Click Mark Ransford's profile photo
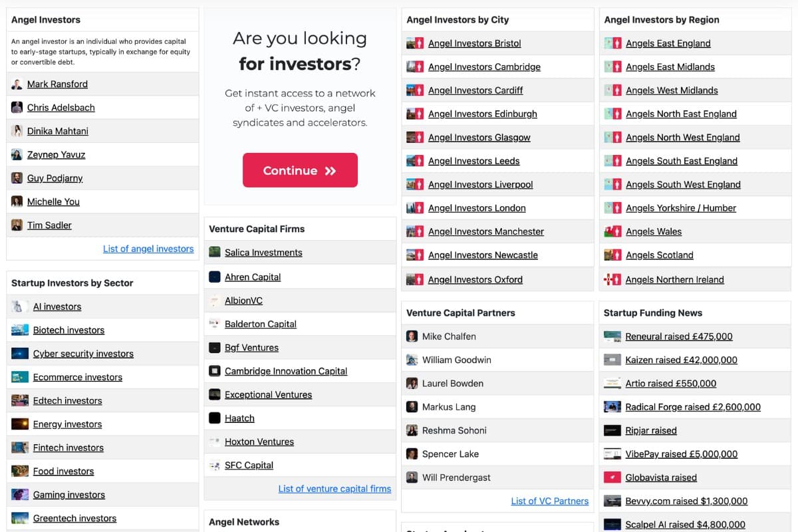Image resolution: width=798 pixels, height=532 pixels. point(17,84)
